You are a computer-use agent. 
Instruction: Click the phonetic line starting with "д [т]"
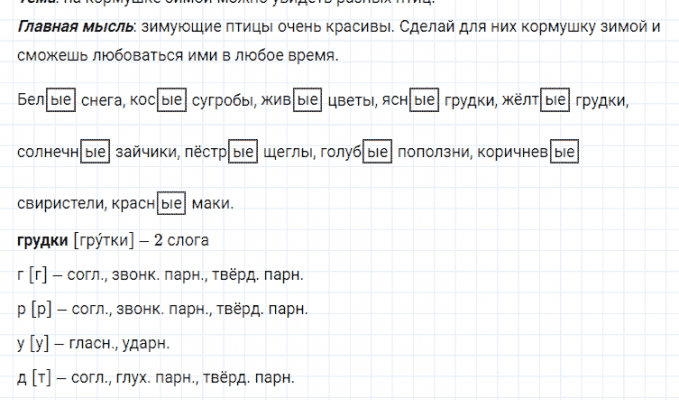(155, 377)
